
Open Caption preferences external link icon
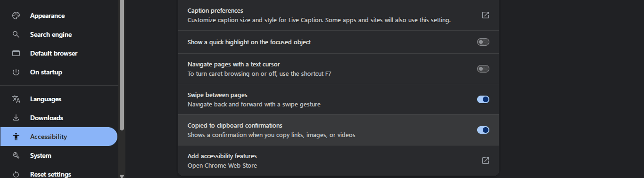coord(486,15)
